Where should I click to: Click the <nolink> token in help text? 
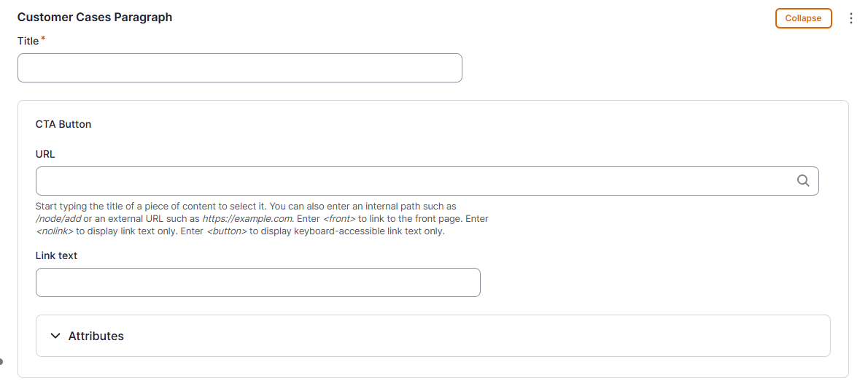(55, 231)
